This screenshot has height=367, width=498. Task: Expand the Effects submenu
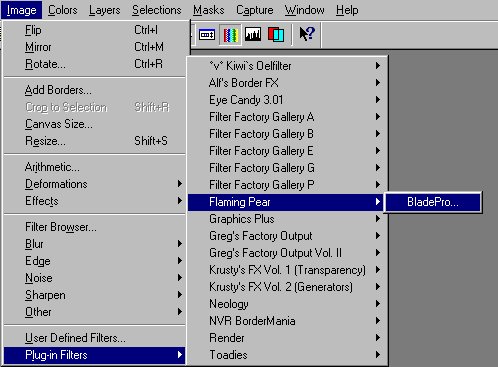pos(95,201)
